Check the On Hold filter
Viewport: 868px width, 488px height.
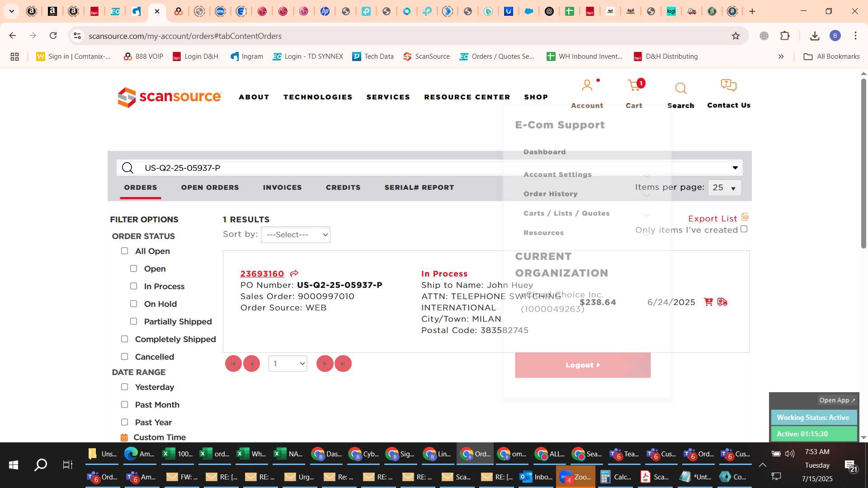(133, 304)
